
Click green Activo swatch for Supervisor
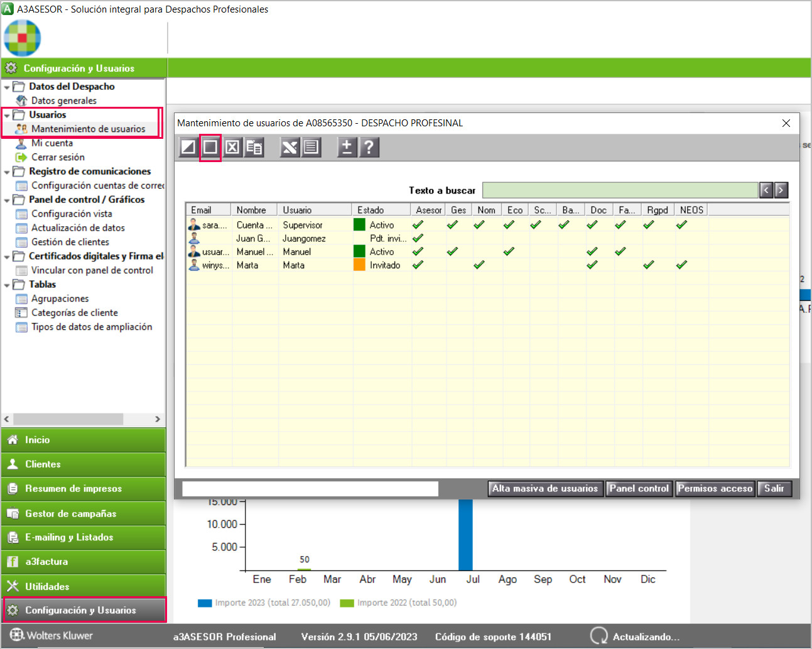point(359,225)
